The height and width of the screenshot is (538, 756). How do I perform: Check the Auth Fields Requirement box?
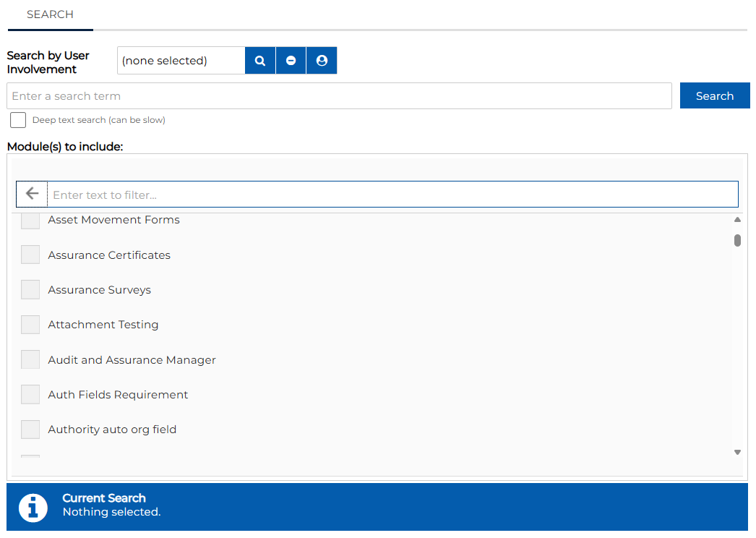(30, 394)
